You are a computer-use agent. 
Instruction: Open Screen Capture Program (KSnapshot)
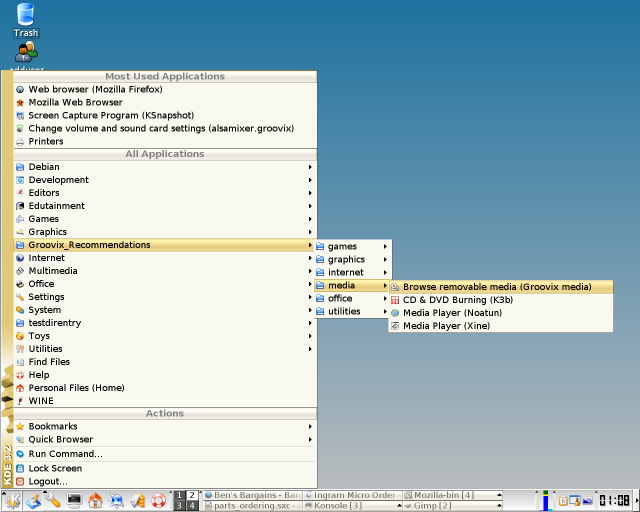coord(165,115)
